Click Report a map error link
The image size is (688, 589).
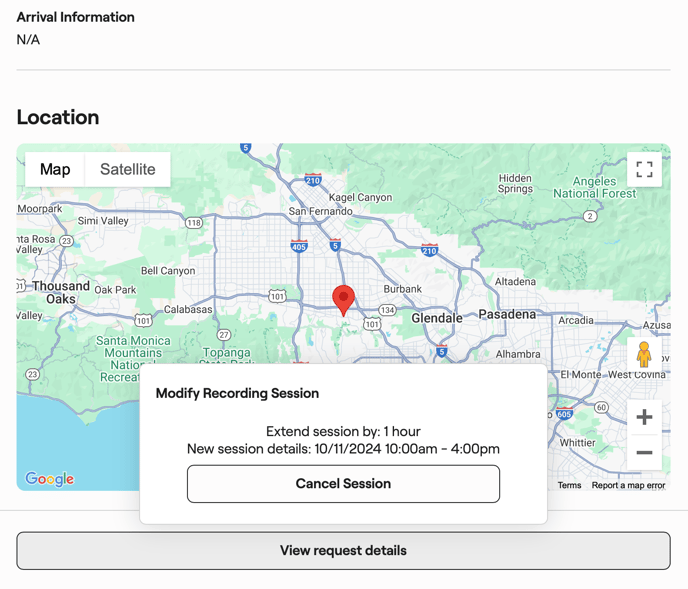click(x=628, y=485)
